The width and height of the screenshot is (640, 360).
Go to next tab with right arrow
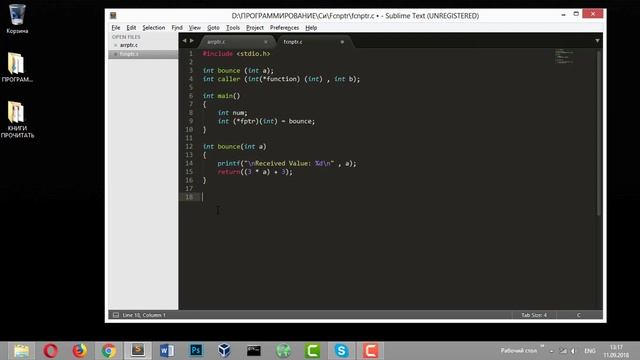(x=191, y=41)
